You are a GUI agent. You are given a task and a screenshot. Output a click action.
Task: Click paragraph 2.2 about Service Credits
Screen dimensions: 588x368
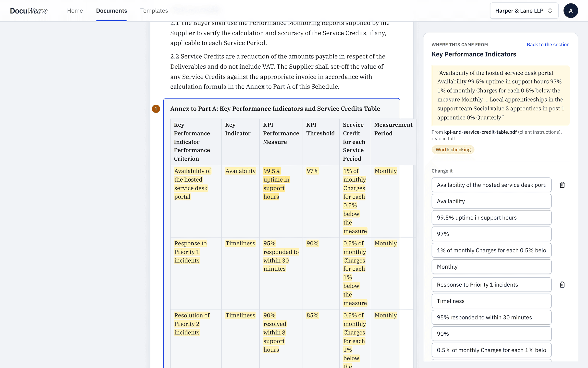[x=278, y=71]
